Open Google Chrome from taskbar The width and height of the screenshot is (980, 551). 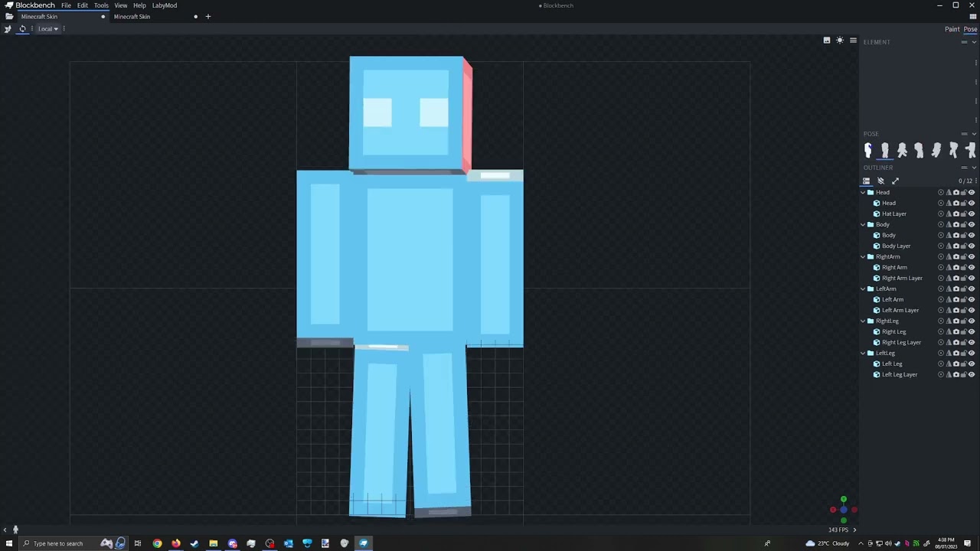(x=157, y=543)
